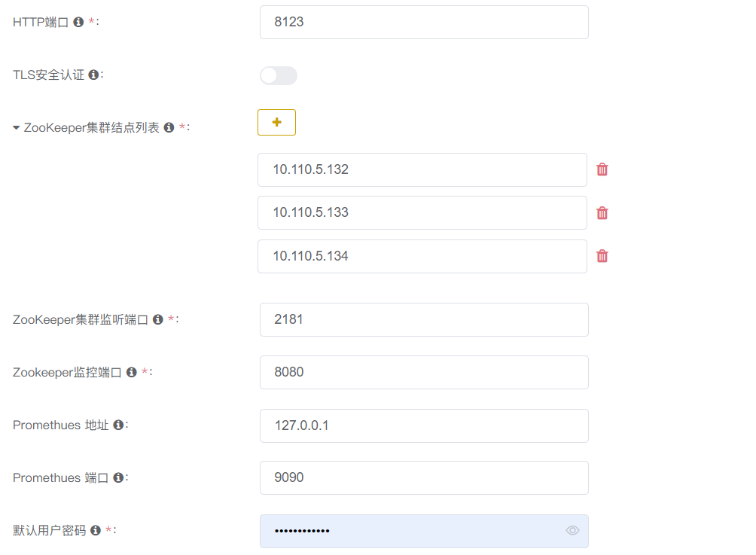The width and height of the screenshot is (756, 555).
Task: Click the Promethues address field 127.0.0.1
Action: pyautogui.click(x=423, y=425)
